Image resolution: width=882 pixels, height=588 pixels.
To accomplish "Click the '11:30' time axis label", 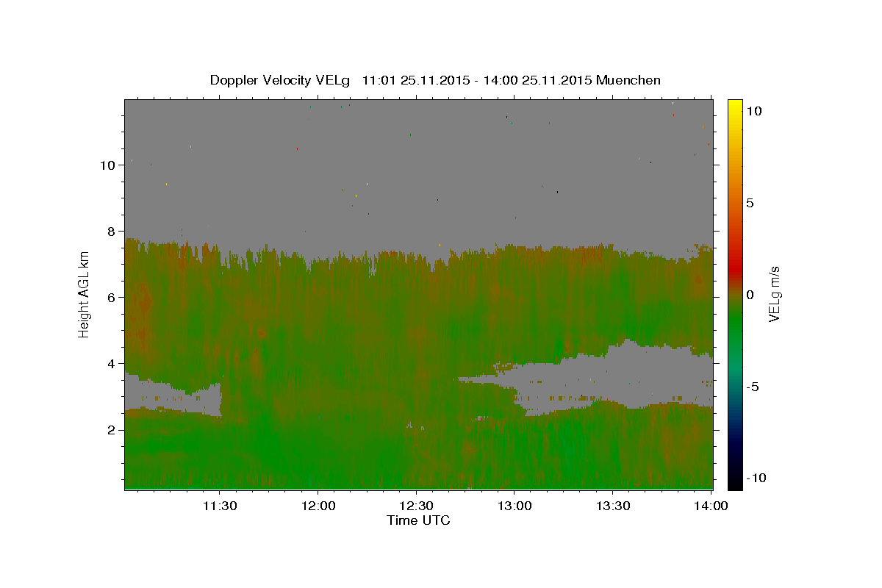I will tap(220, 506).
